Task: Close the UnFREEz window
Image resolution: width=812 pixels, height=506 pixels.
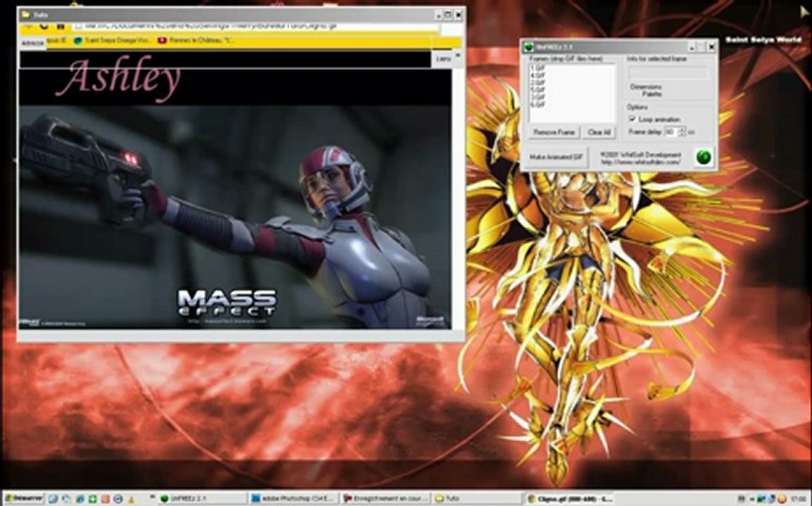Action: pyautogui.click(x=711, y=48)
